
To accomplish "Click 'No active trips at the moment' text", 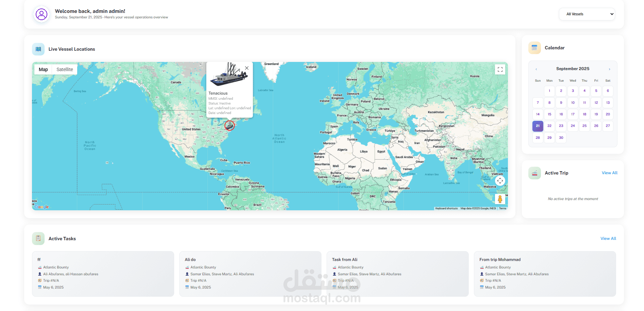I will [x=573, y=199].
